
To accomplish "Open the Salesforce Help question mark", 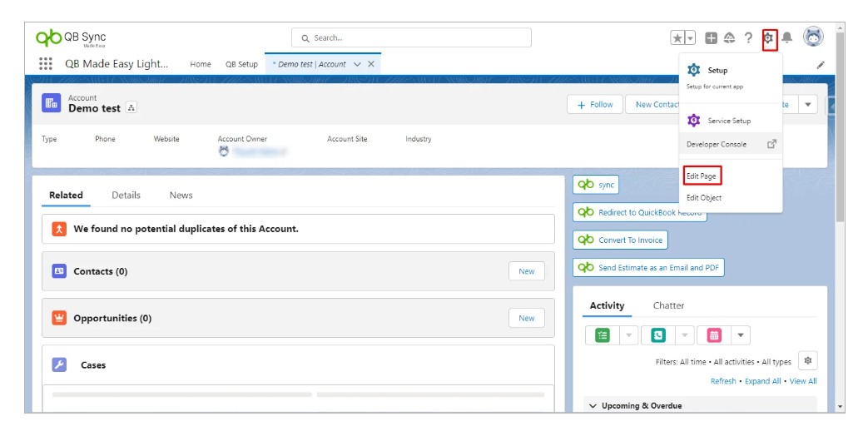I will (x=748, y=37).
